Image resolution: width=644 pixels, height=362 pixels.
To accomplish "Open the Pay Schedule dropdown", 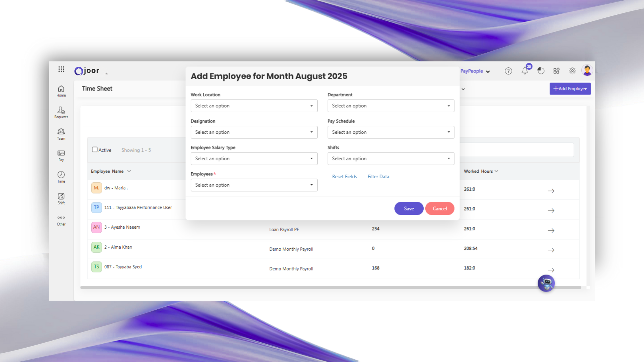I will tap(391, 132).
